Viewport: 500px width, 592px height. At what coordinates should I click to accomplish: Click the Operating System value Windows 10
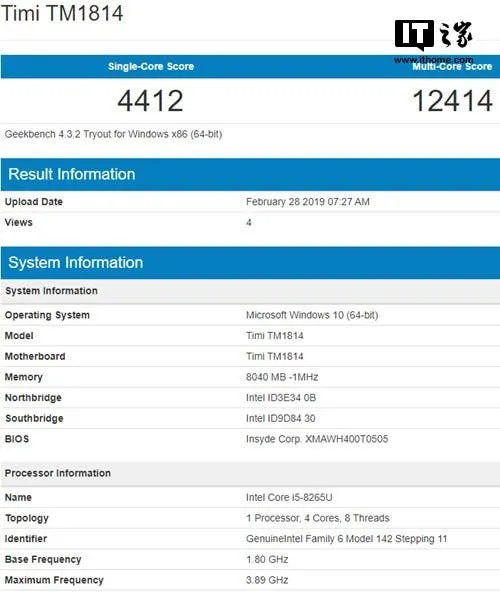click(x=312, y=315)
